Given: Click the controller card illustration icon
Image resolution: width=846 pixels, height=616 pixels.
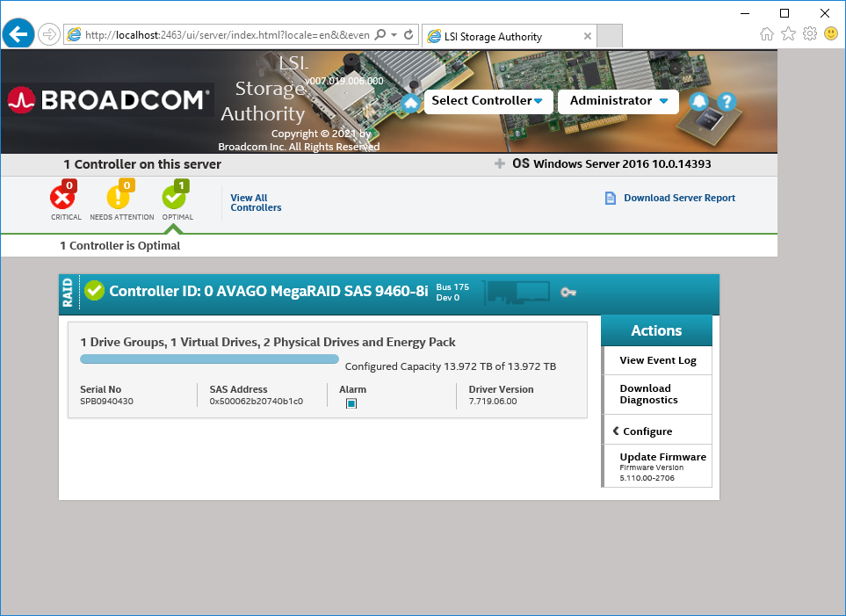Looking at the screenshot, I should click(x=517, y=292).
